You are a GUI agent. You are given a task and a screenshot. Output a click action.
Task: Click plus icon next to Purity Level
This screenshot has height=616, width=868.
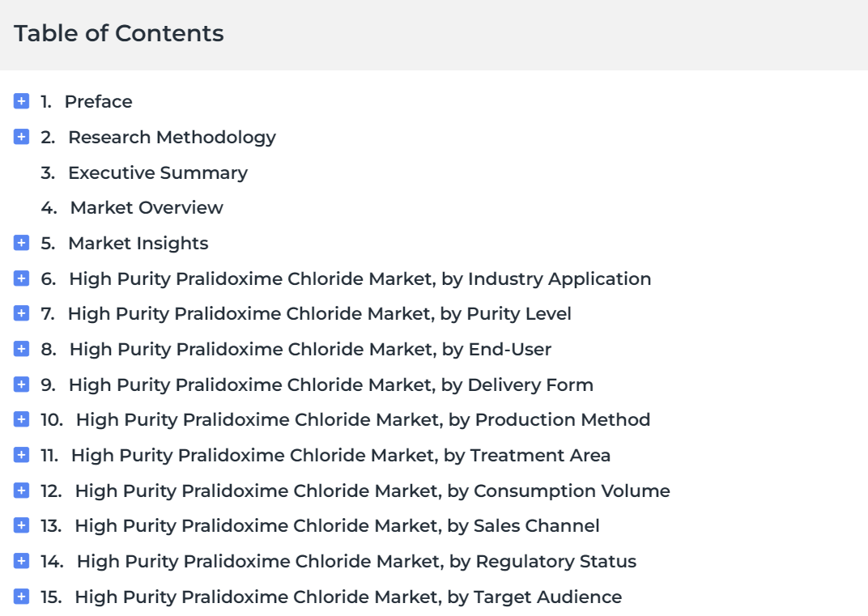[x=21, y=313]
